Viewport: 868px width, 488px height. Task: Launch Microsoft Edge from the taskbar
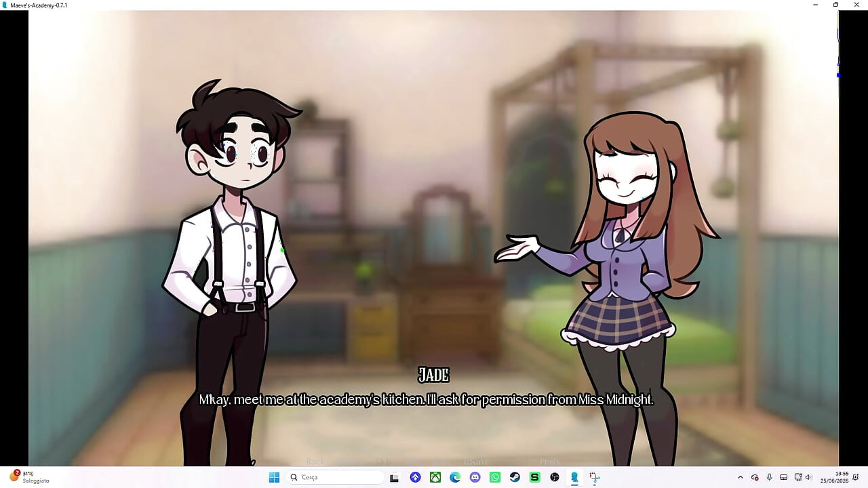[455, 477]
